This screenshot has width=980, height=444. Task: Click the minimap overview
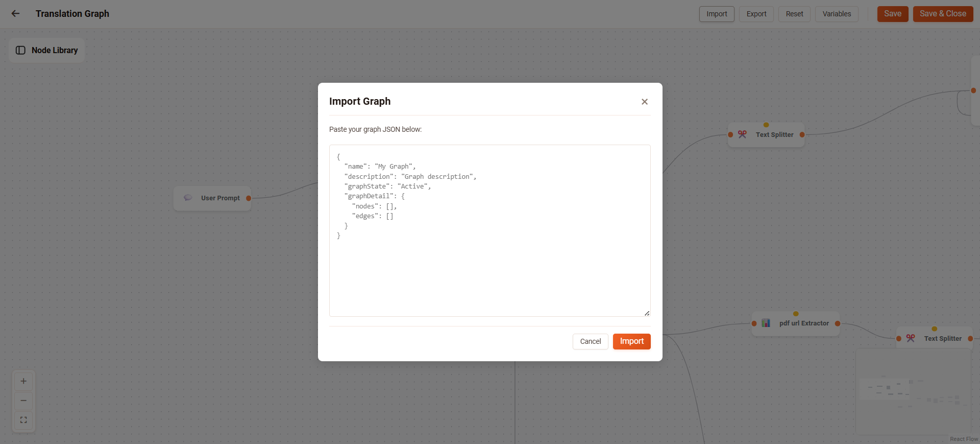point(913,392)
